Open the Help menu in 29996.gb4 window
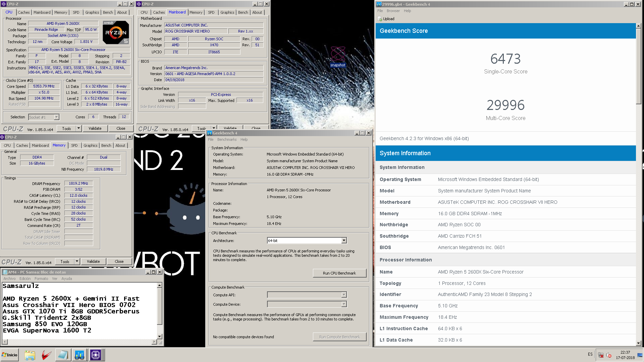Image resolution: width=644 pixels, height=362 pixels. 407,11
